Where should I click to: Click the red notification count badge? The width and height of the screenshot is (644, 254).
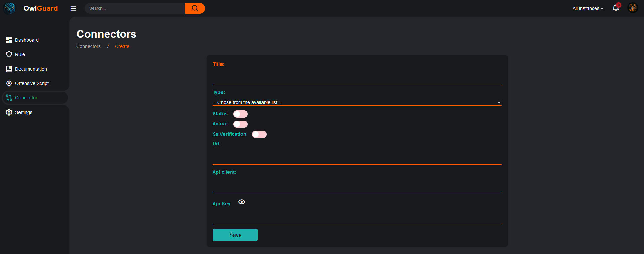[x=619, y=5]
